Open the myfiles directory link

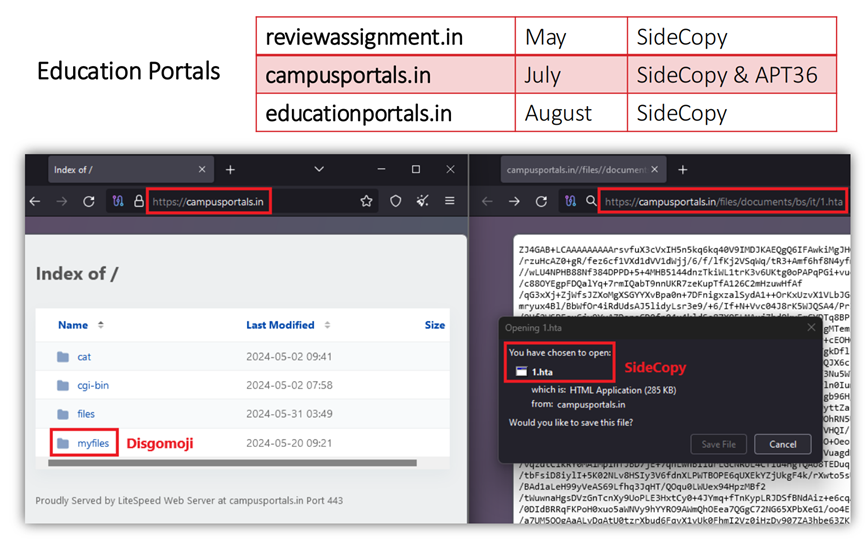pos(93,443)
